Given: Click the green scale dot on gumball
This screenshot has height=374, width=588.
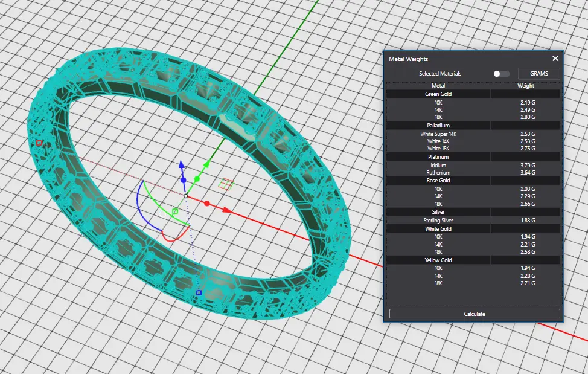Looking at the screenshot, I should click(196, 179).
